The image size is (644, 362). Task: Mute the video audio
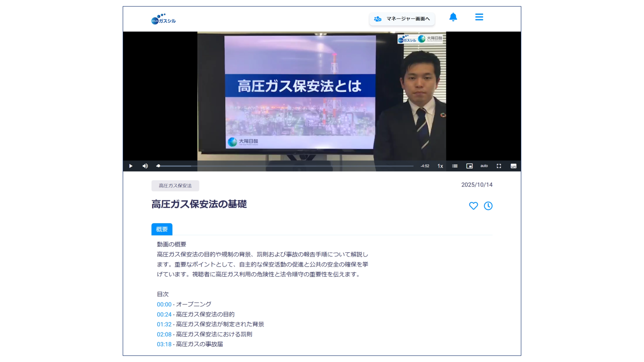tap(145, 166)
